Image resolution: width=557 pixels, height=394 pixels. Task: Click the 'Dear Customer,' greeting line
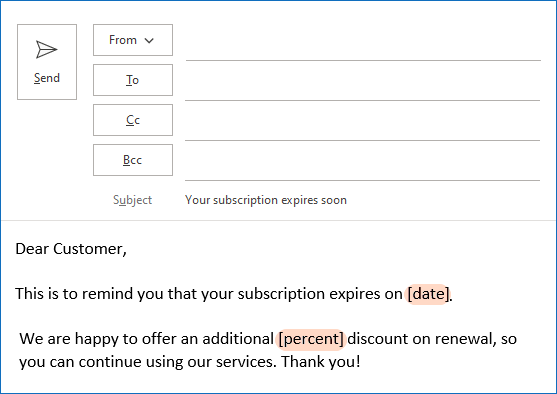click(71, 249)
